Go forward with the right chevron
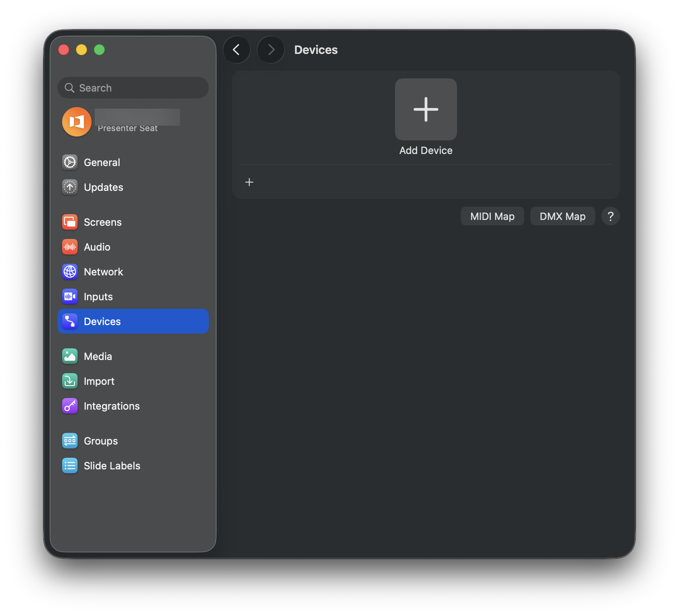Viewport: 679px width, 616px height. click(271, 50)
